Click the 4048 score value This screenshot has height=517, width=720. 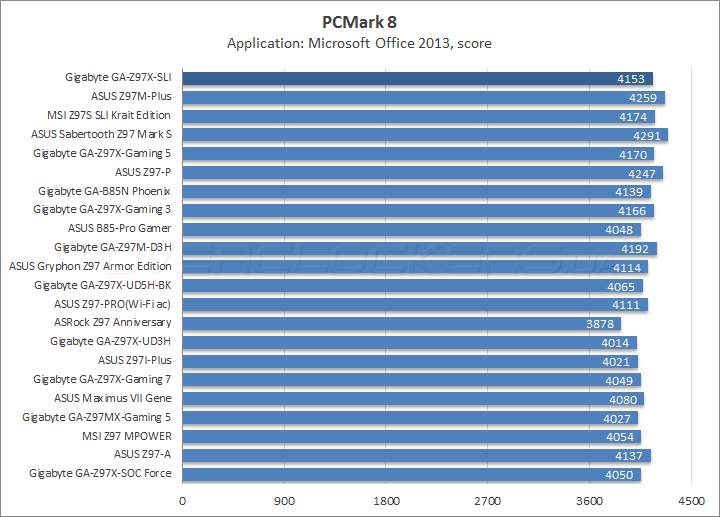pos(619,230)
